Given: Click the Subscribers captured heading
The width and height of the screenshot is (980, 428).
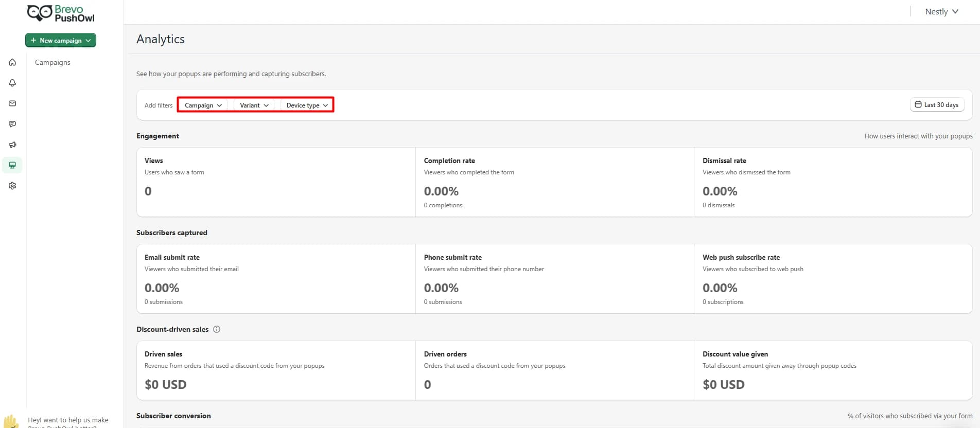Looking at the screenshot, I should 172,233.
